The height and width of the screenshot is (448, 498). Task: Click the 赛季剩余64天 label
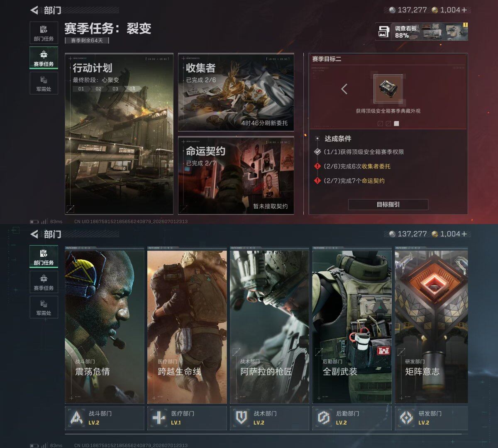point(87,40)
